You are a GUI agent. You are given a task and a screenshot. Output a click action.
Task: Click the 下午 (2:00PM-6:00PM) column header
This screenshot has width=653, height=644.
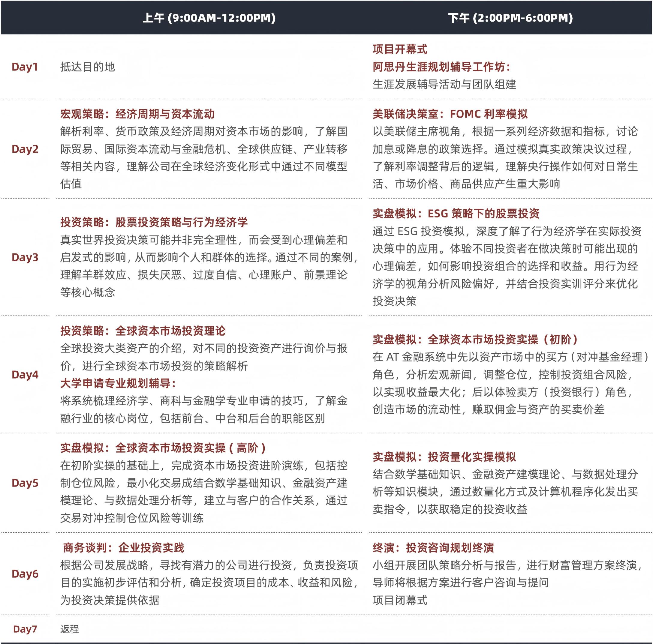point(510,18)
